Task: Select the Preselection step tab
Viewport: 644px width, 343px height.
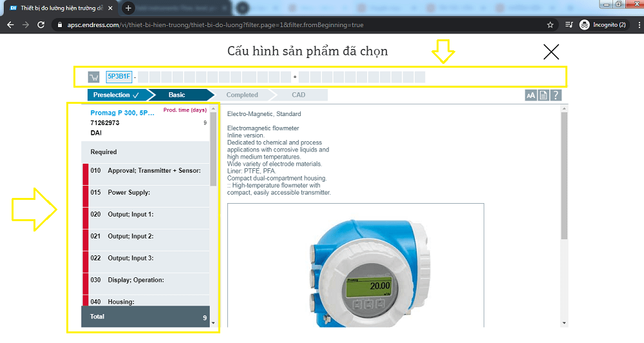Action: coord(117,95)
